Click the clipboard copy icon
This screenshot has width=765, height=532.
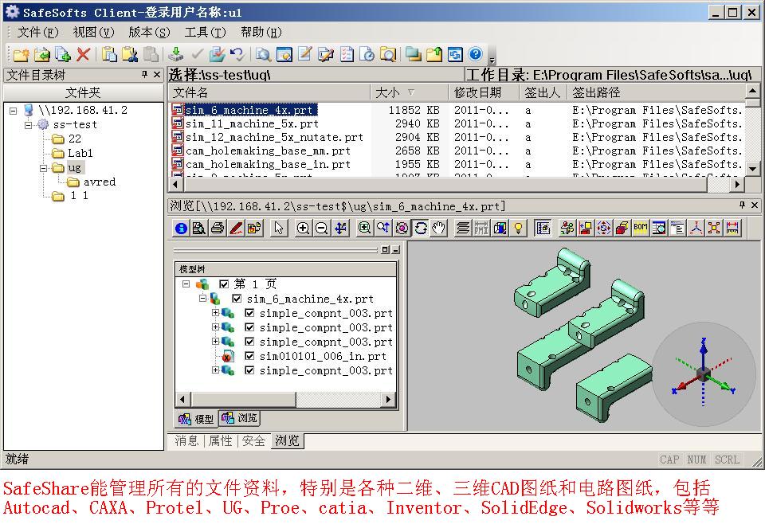tap(109, 54)
